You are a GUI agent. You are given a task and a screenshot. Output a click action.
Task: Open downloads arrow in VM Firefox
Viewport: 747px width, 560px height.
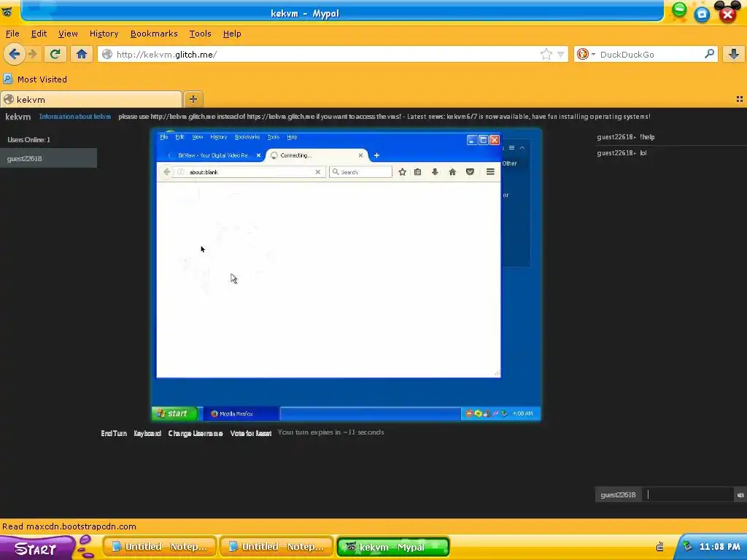pyautogui.click(x=435, y=172)
